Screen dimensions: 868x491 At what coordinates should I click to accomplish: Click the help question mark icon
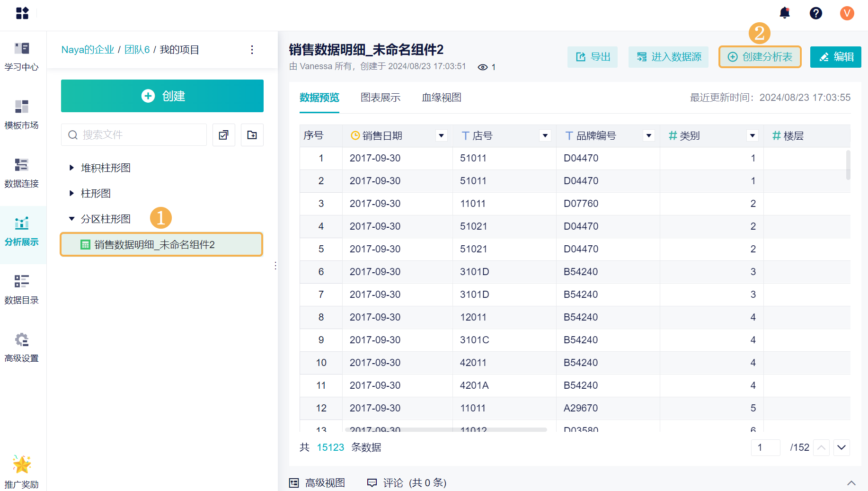815,13
